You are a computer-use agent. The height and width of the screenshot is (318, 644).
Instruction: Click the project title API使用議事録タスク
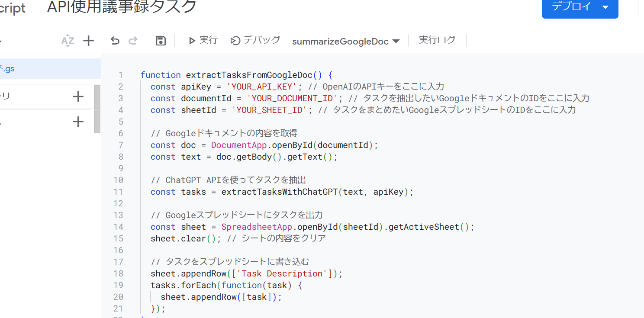point(122,6)
